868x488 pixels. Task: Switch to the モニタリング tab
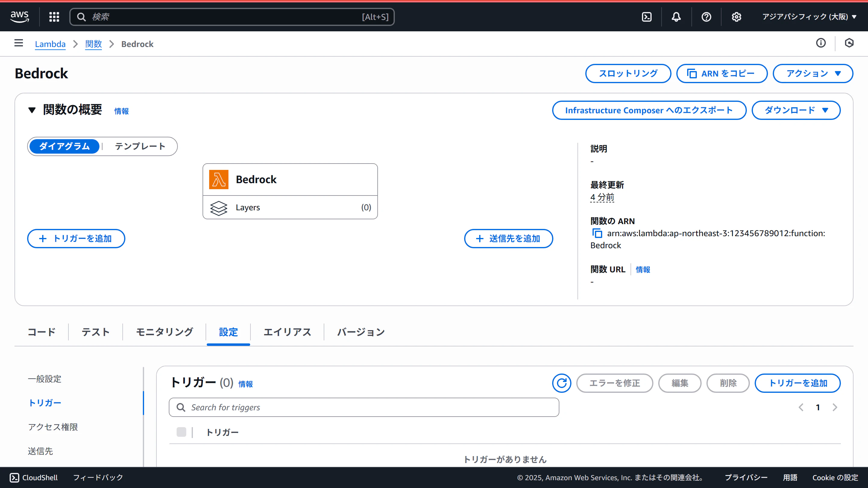tap(165, 332)
